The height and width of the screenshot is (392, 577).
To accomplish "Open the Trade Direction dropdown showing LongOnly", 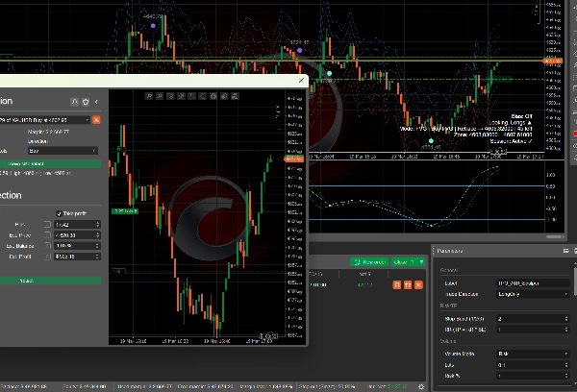I will pyautogui.click(x=533, y=294).
